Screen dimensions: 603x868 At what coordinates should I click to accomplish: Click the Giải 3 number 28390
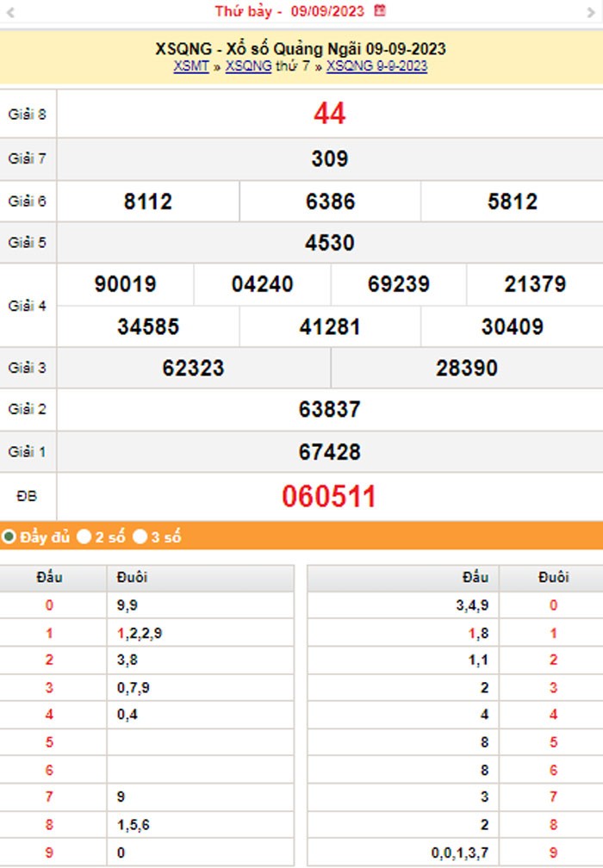[466, 369]
